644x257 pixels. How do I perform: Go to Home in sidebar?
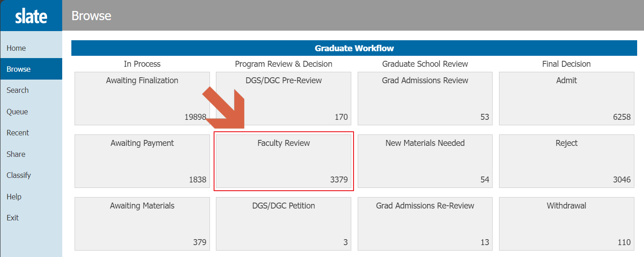[x=16, y=48]
